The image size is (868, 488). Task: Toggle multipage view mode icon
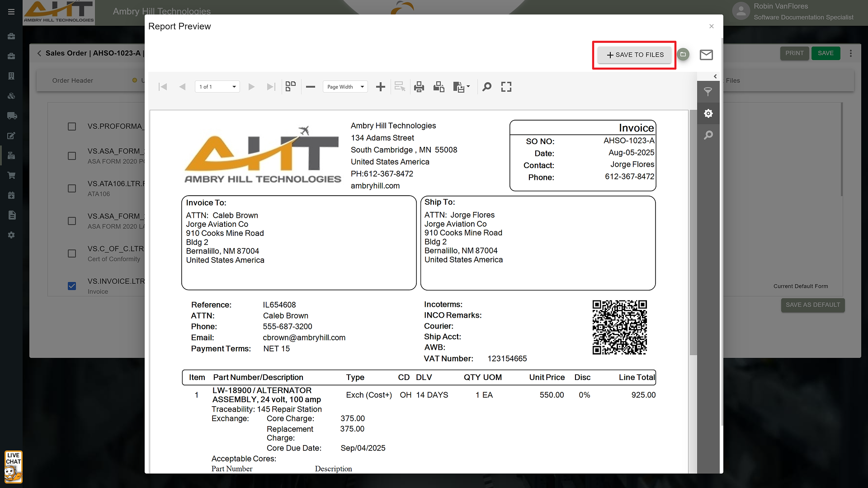(291, 86)
